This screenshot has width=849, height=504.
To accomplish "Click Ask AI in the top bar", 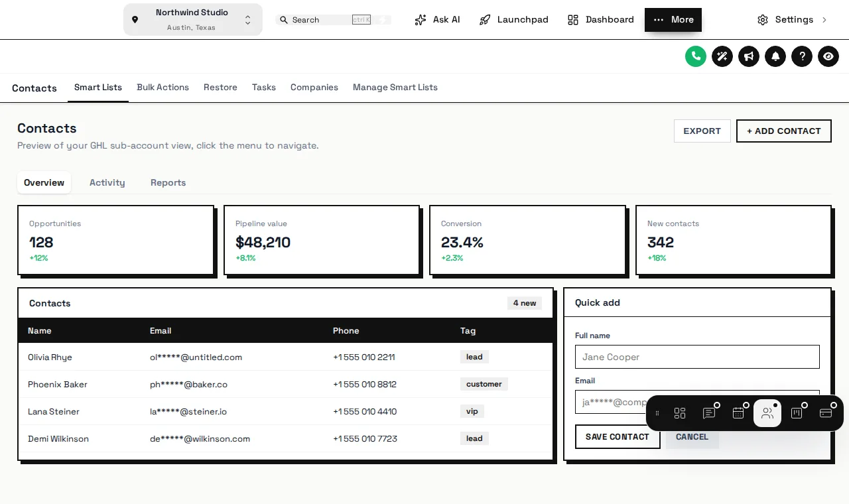I will tap(437, 20).
